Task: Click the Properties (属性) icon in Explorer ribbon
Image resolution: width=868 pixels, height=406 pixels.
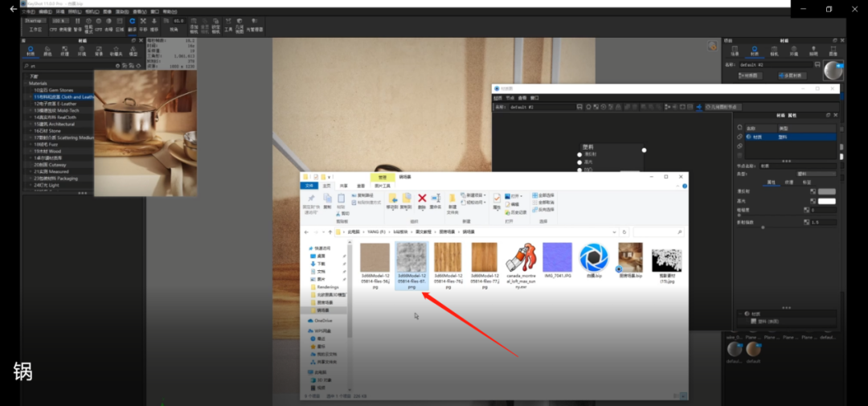Action: pyautogui.click(x=497, y=198)
